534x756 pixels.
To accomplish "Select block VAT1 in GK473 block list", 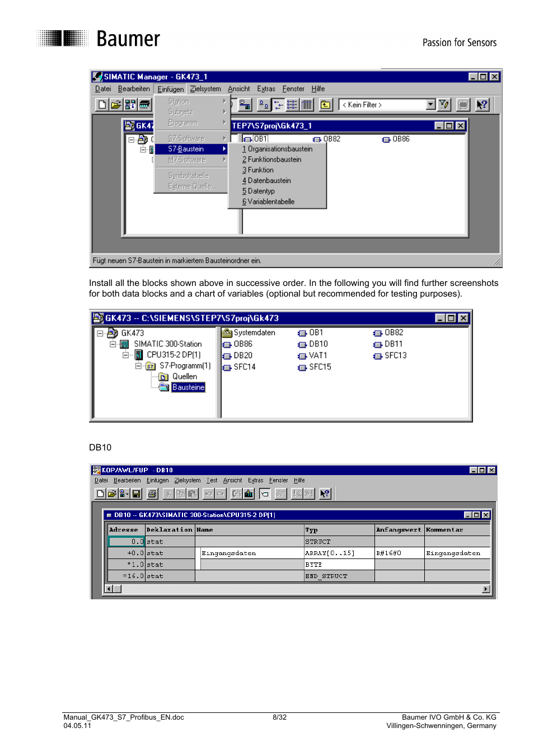I will (x=312, y=355).
